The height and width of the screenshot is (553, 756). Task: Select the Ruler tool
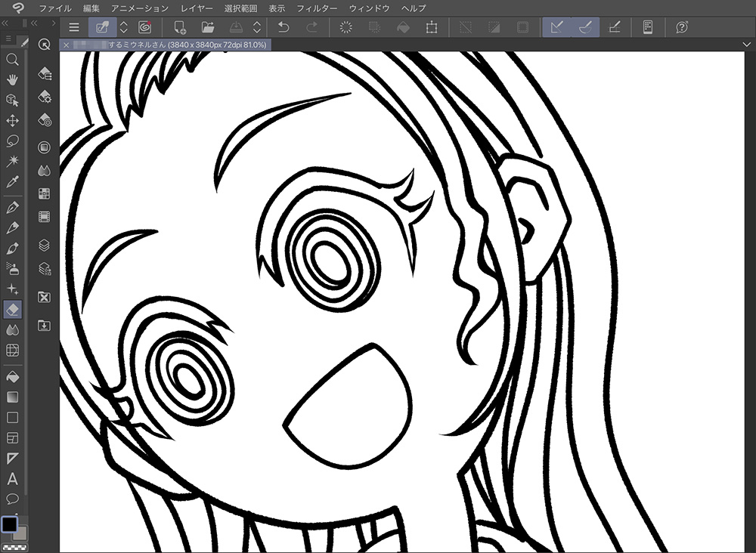click(13, 458)
